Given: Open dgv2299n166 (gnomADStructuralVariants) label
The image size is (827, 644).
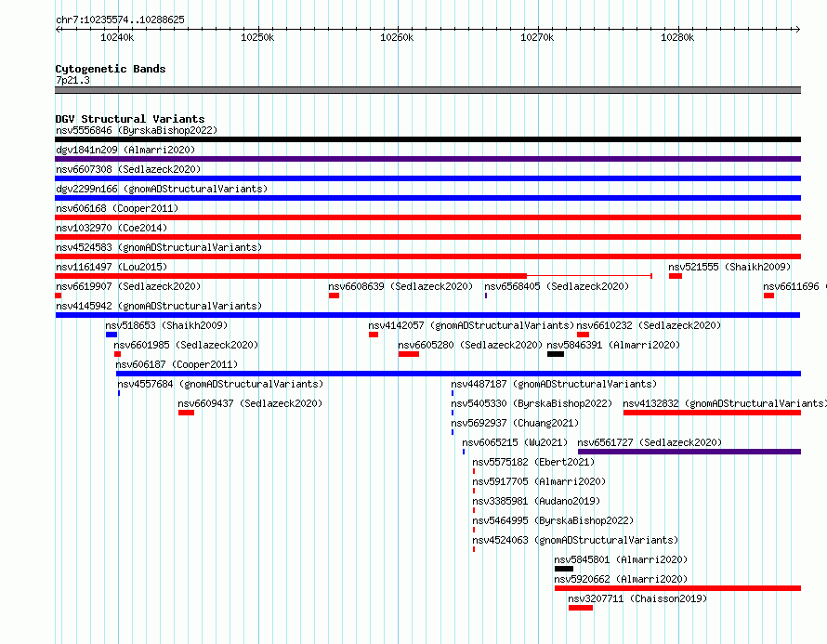Looking at the screenshot, I should pos(162,189).
